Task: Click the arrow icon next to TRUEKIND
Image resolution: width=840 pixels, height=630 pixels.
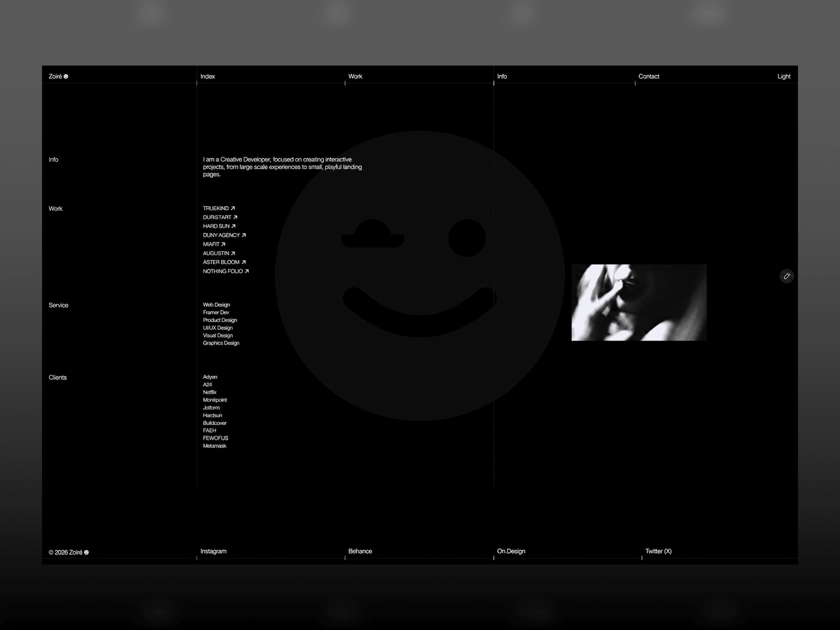Action: (x=233, y=208)
